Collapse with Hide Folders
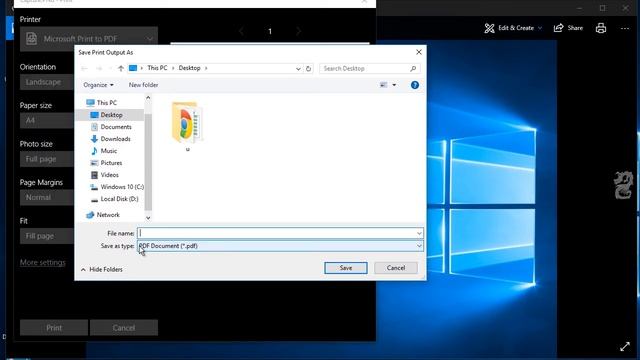 click(102, 269)
